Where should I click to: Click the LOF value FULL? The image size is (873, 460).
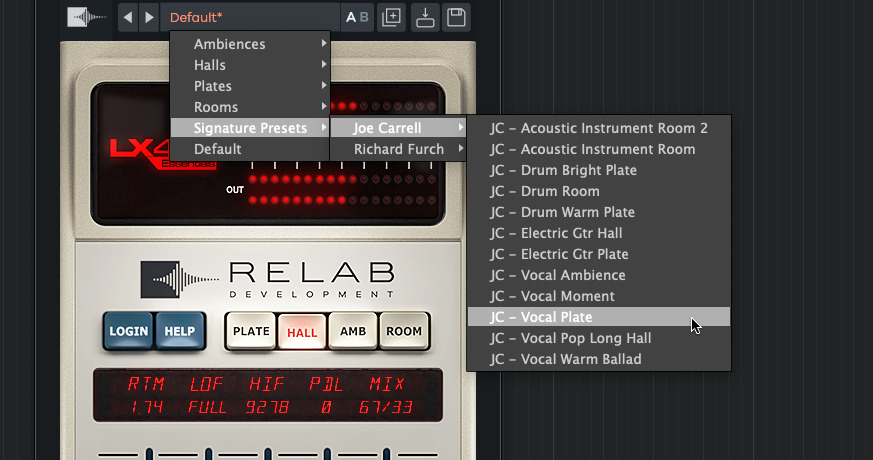pos(207,408)
